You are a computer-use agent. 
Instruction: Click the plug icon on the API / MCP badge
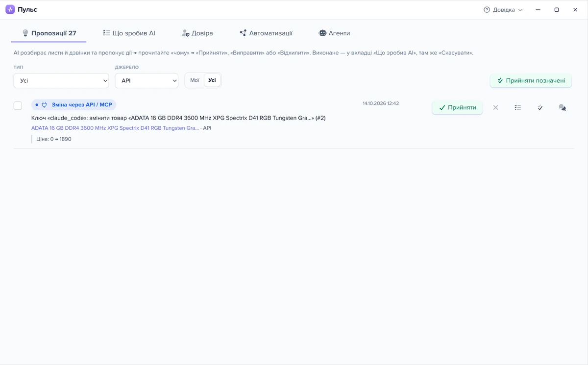click(x=44, y=105)
